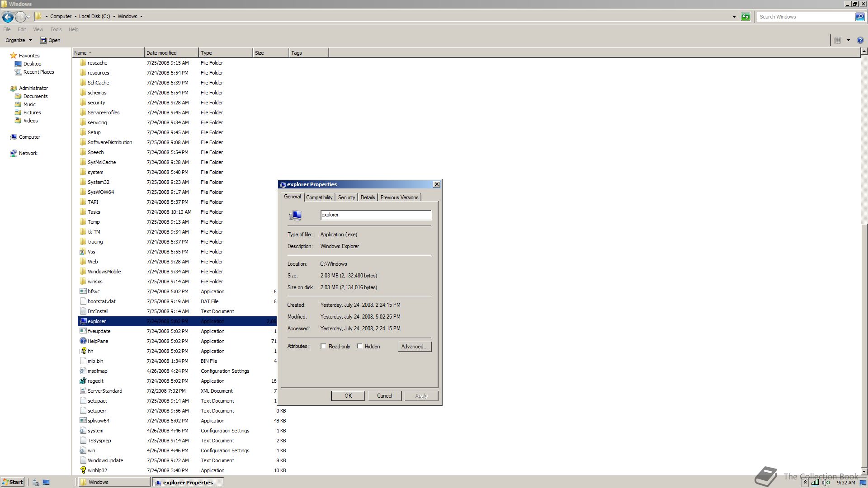Click the volume speaker tray icon
The width and height of the screenshot is (868, 488).
point(826,483)
